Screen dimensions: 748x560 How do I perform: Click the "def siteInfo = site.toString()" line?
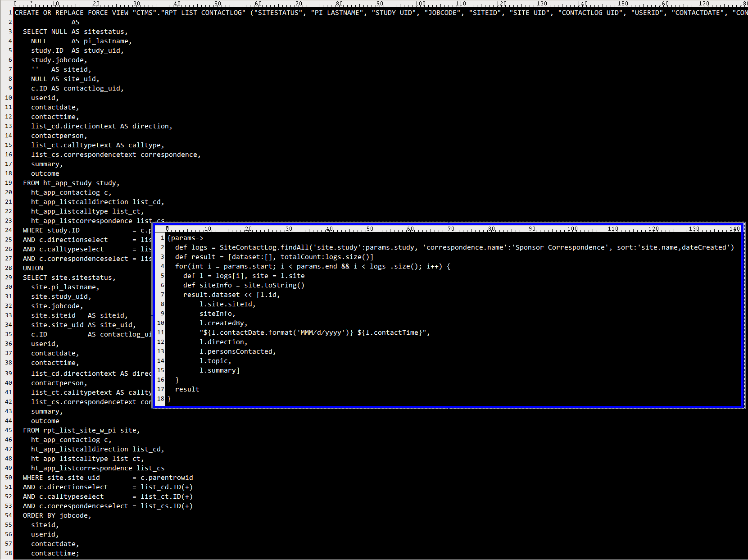(244, 285)
